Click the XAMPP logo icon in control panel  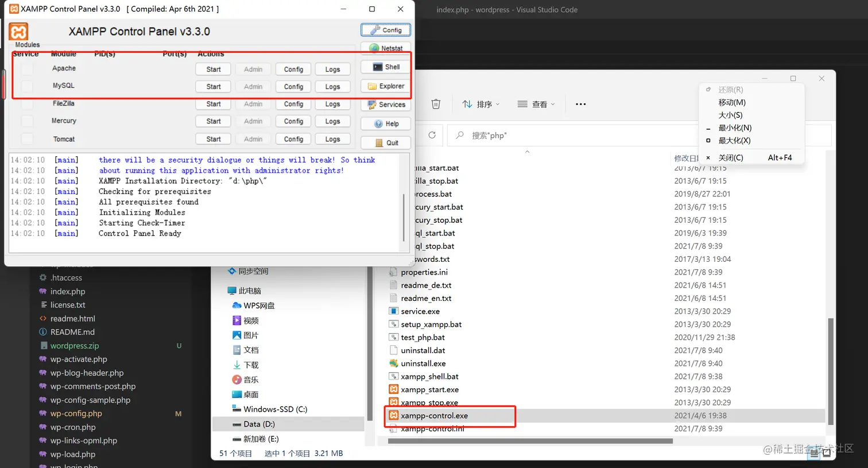pyautogui.click(x=18, y=32)
